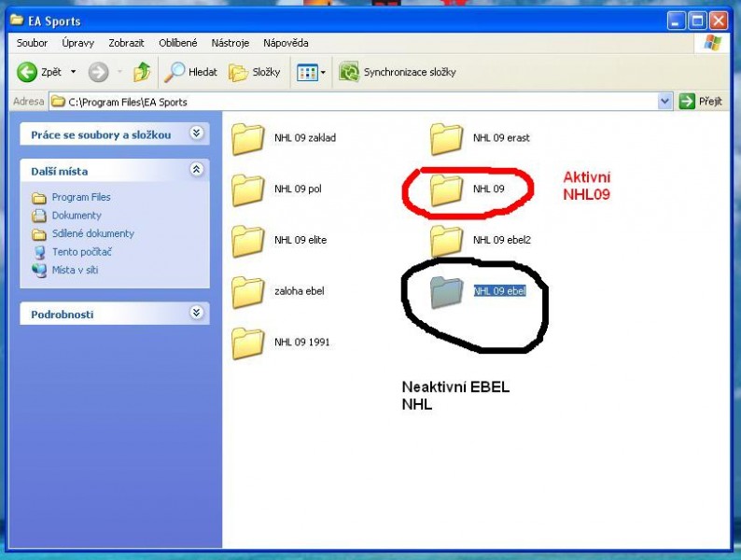
Task: Open the views dropdown button
Action: (x=311, y=72)
